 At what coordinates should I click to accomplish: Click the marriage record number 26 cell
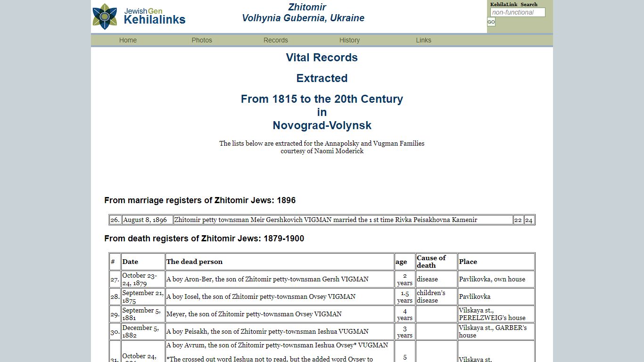115,220
